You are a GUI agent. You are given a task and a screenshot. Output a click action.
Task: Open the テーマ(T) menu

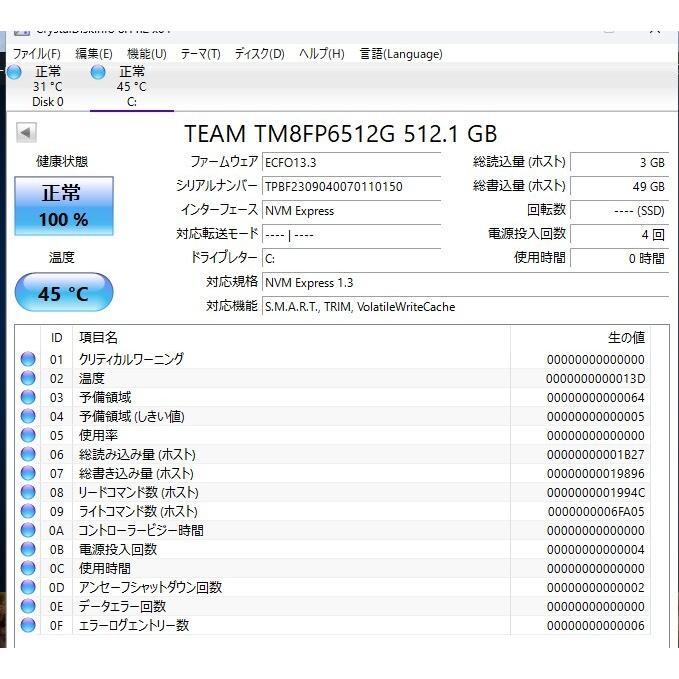click(x=200, y=54)
